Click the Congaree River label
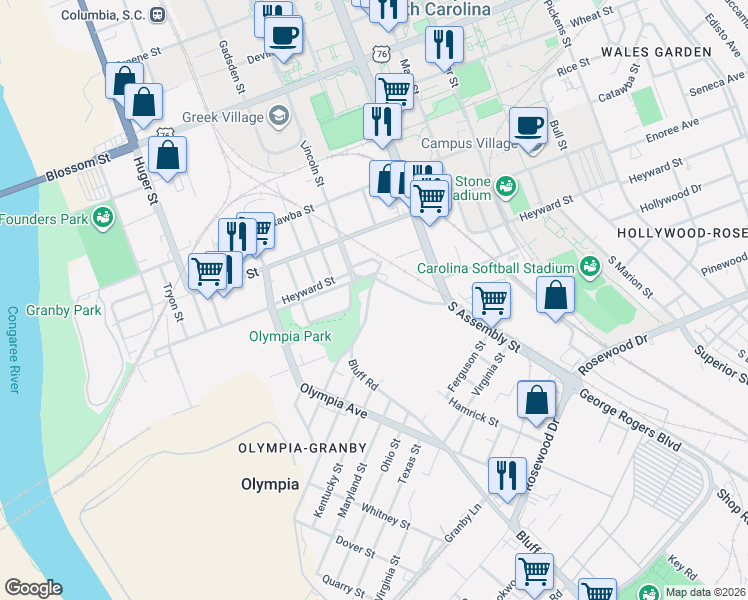The height and width of the screenshot is (600, 748). click(13, 350)
